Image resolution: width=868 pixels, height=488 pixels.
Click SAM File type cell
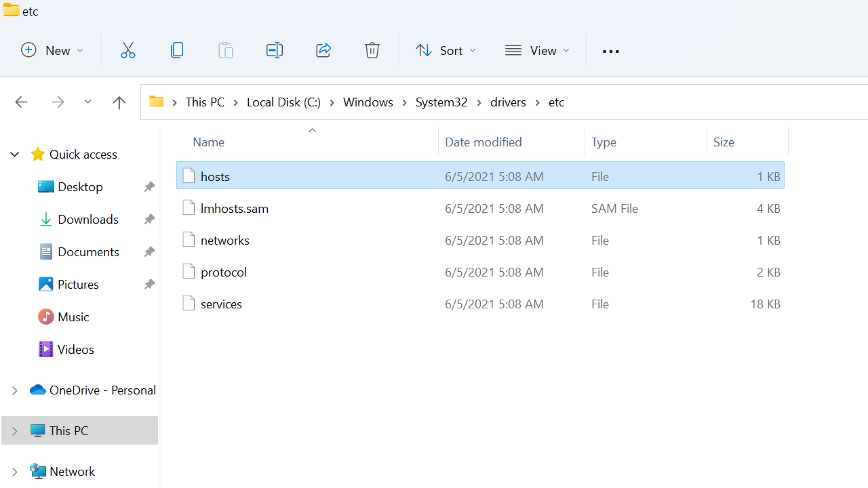pos(614,208)
